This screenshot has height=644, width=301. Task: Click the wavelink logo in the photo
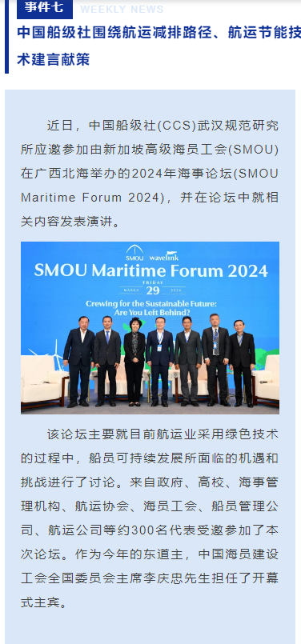163,256
